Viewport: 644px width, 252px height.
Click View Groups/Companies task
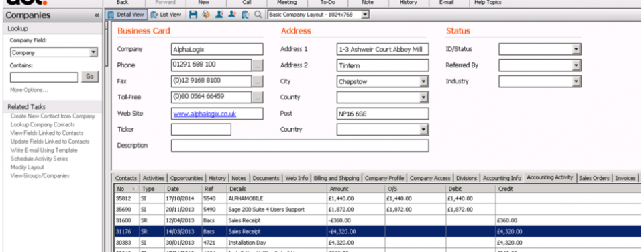[40, 176]
